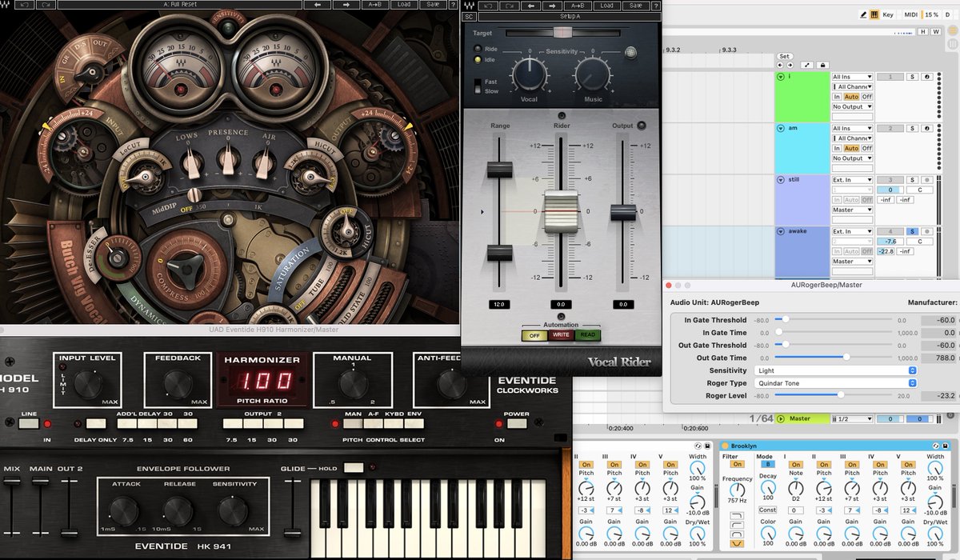Open Master track 1/2 output dropdown

852,418
